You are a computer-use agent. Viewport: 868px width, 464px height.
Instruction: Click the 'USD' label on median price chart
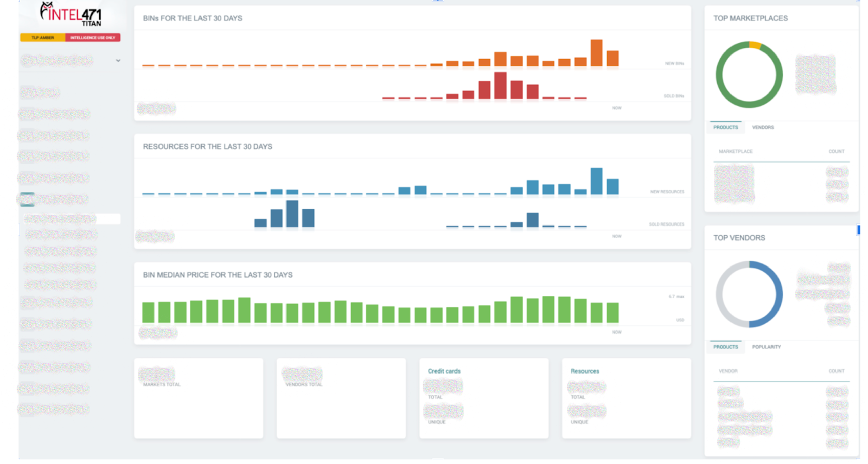click(680, 320)
